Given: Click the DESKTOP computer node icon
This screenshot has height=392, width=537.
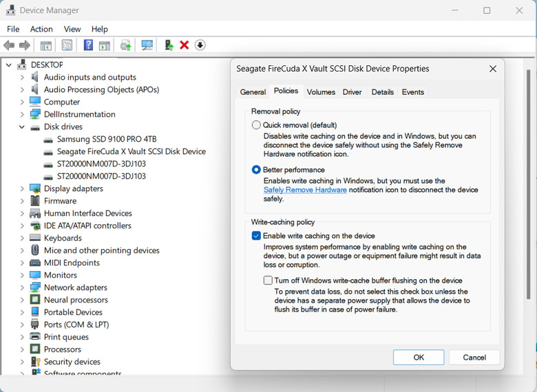Looking at the screenshot, I should coord(22,65).
